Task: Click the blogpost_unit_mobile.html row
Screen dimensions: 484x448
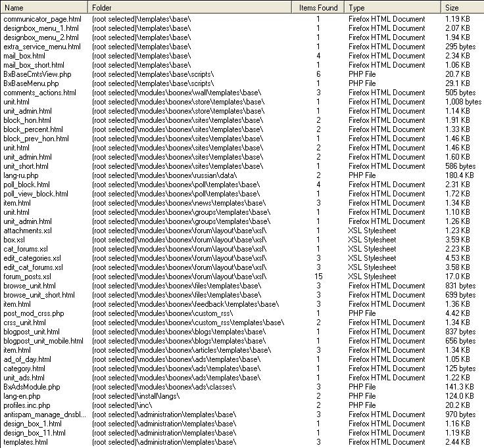Action: tap(43, 341)
